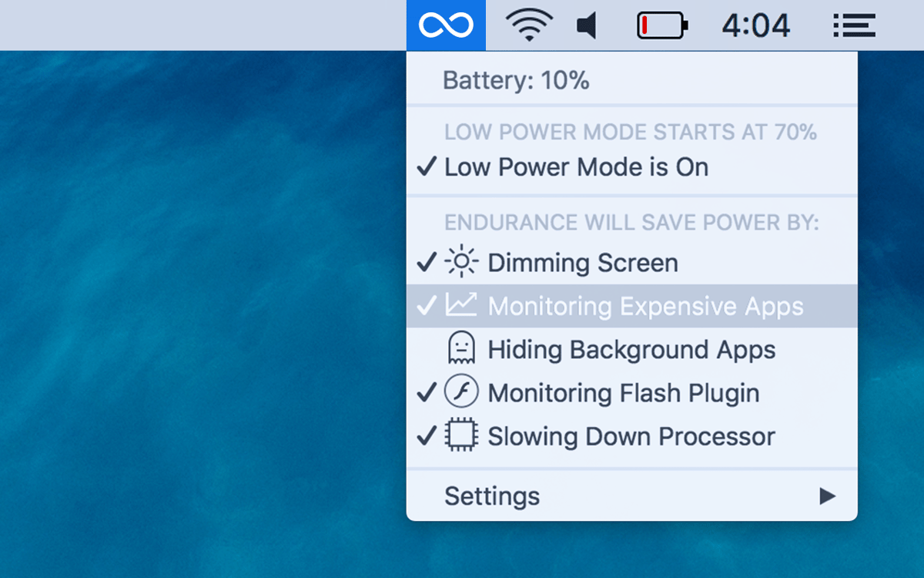Toggle Low Power Mode is On
Image resolution: width=924 pixels, height=578 pixels.
coord(576,167)
